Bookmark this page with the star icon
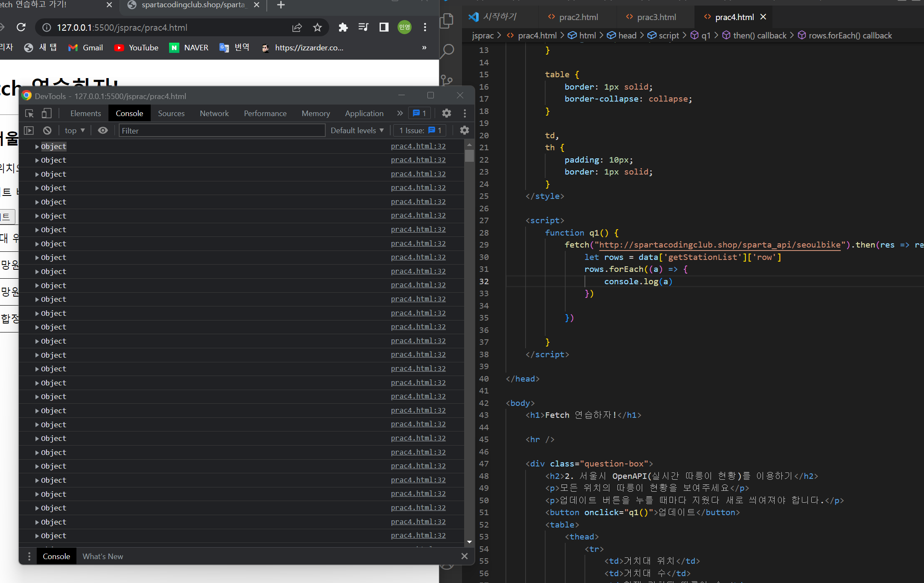The width and height of the screenshot is (924, 583). 317,27
